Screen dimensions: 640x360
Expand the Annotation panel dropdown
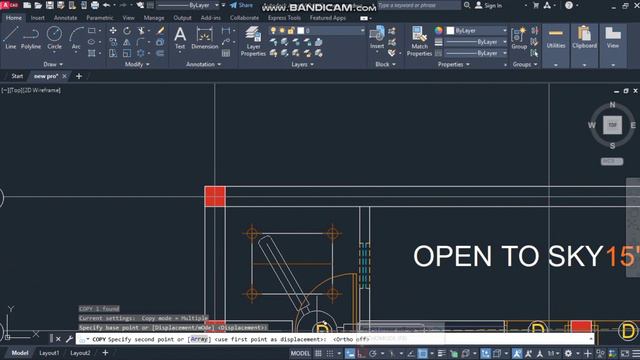tap(203, 64)
